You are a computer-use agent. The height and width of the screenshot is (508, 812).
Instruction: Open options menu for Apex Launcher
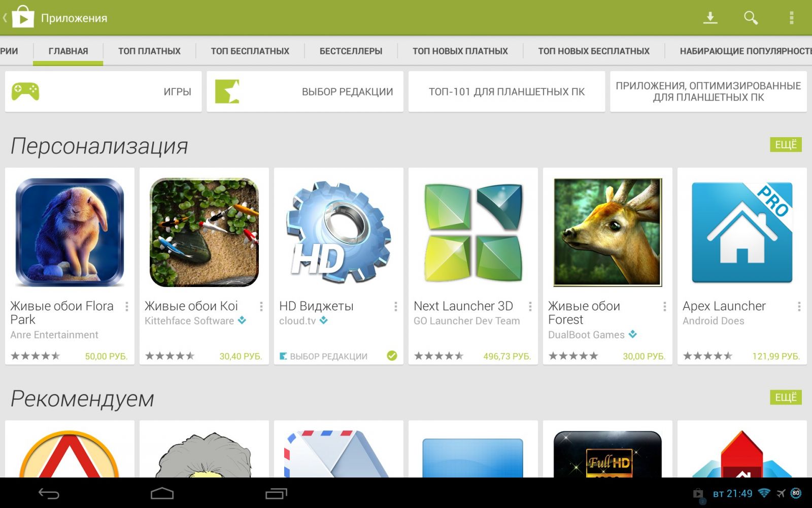(799, 306)
